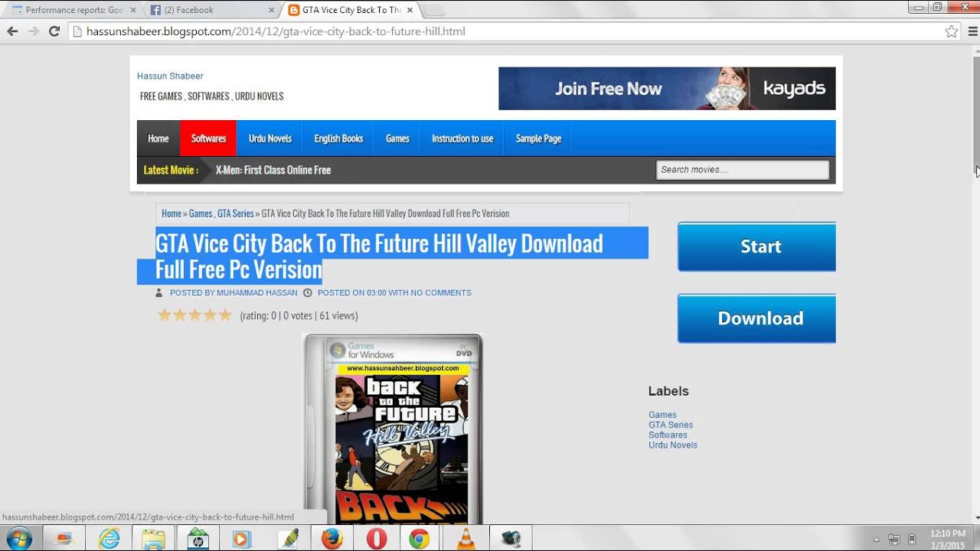Click the Games breadcrumb link
Viewport: 980px width, 551px height.
201,214
